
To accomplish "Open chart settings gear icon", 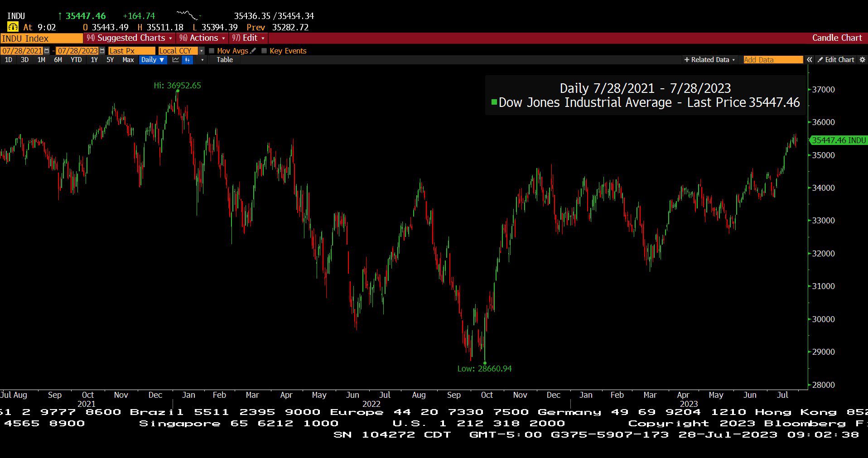I will [x=862, y=60].
